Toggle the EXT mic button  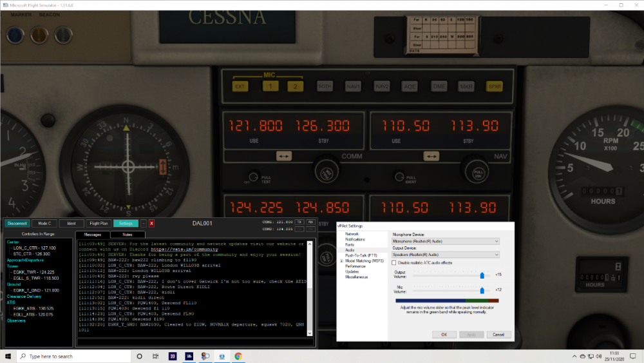tap(240, 86)
